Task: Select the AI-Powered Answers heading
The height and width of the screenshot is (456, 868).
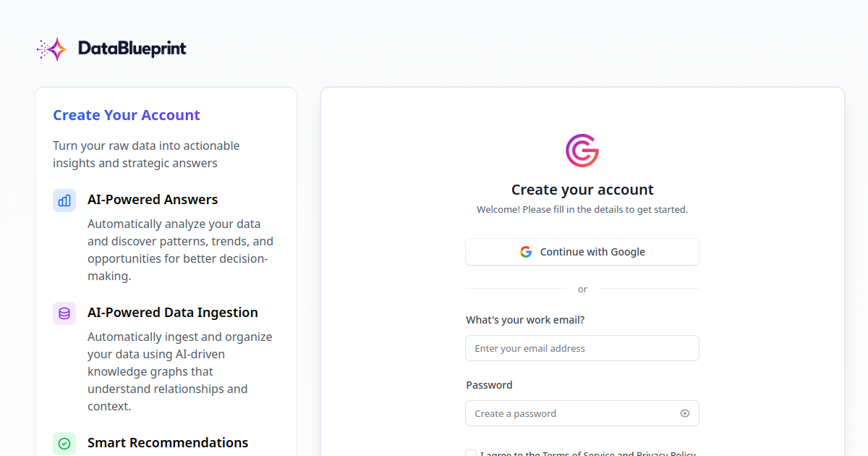Action: [x=153, y=200]
